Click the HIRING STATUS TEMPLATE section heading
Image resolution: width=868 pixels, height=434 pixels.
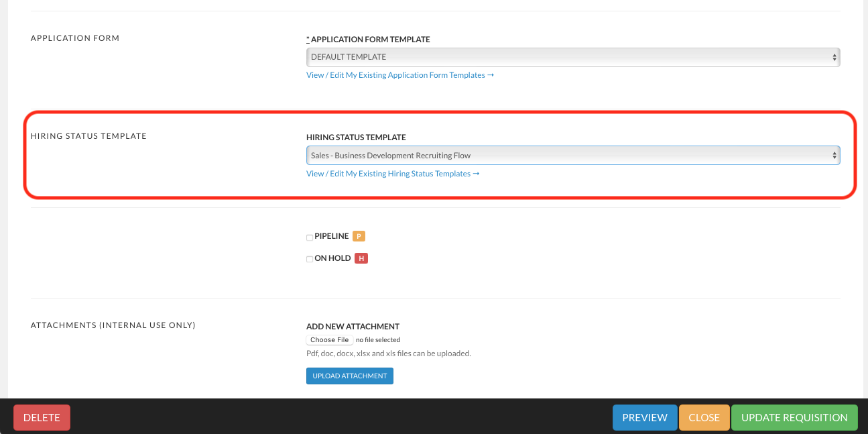coord(88,135)
